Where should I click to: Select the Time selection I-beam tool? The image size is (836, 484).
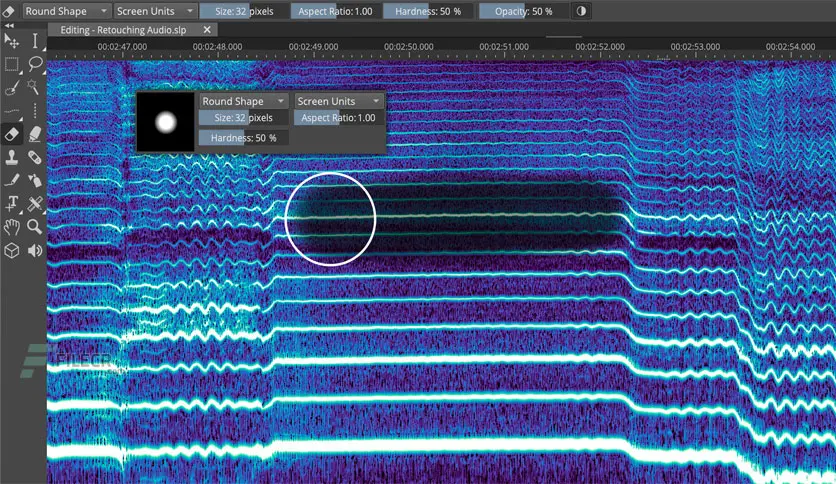pos(35,42)
